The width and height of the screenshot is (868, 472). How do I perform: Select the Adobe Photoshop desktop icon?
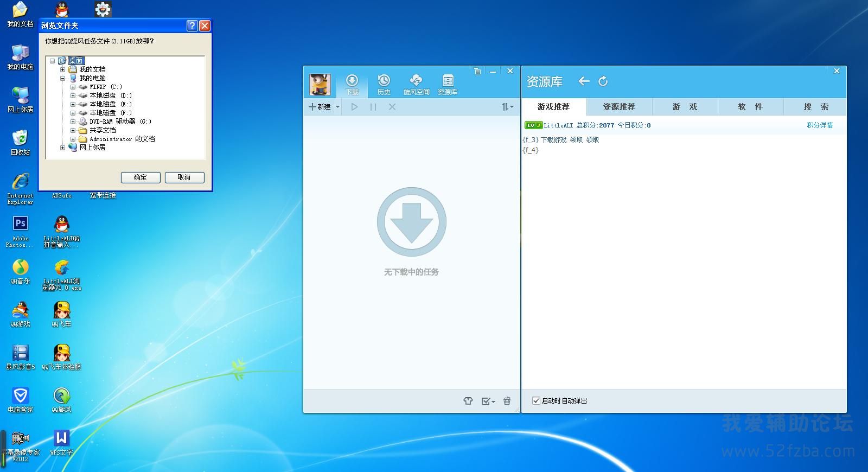pyautogui.click(x=21, y=232)
